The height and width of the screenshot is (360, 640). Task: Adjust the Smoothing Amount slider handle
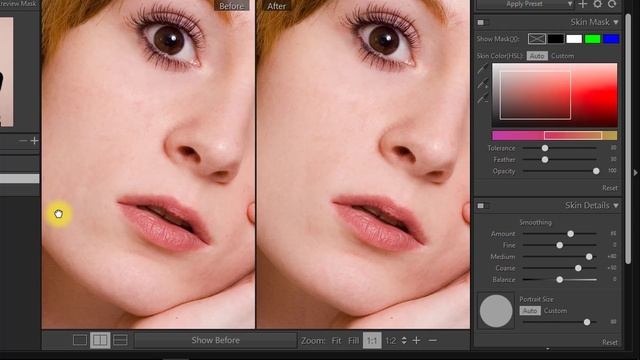tap(571, 234)
